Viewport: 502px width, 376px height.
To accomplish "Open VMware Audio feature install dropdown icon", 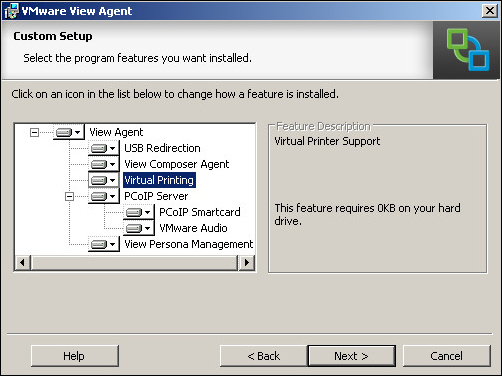I will (139, 228).
